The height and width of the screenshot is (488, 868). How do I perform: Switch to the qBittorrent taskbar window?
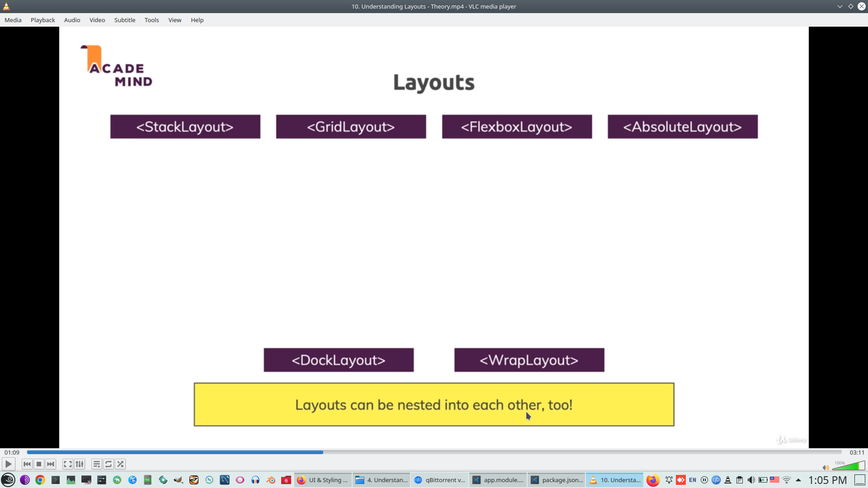[439, 480]
